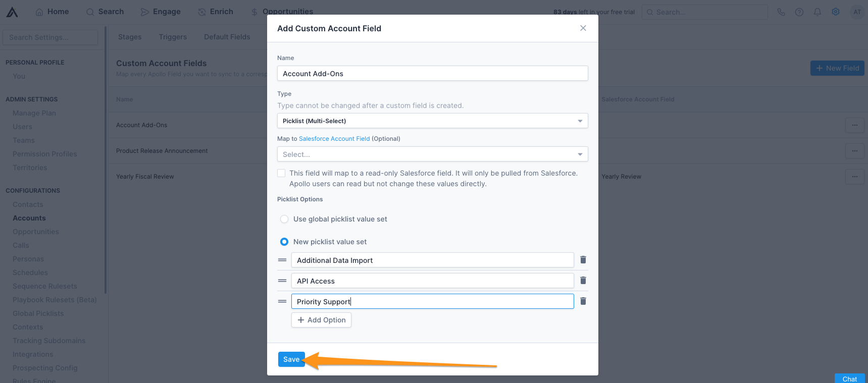Open the row actions menu for Yearly Fiscal Review

pos(854,176)
